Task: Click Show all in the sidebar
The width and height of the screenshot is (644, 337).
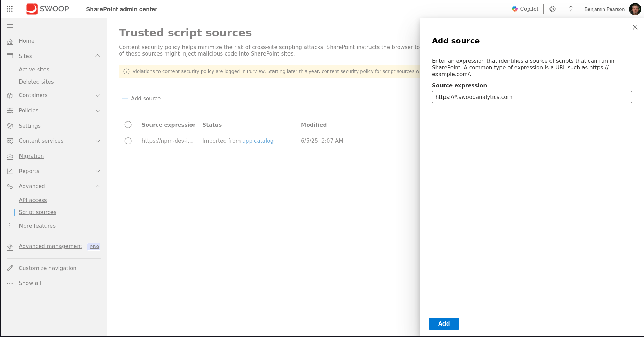Action: coord(30,283)
